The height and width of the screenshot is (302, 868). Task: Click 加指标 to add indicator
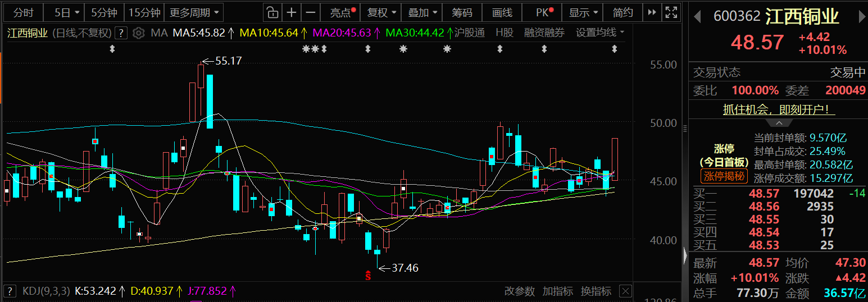pyautogui.click(x=557, y=291)
